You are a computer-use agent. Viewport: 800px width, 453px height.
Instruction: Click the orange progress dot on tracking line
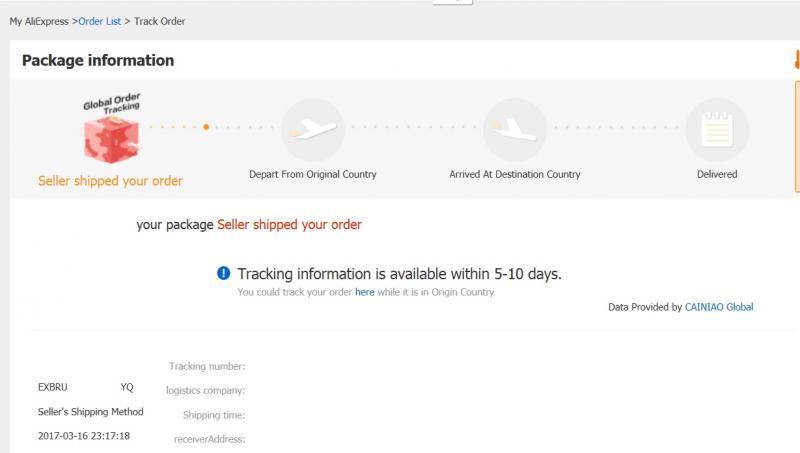[206, 127]
